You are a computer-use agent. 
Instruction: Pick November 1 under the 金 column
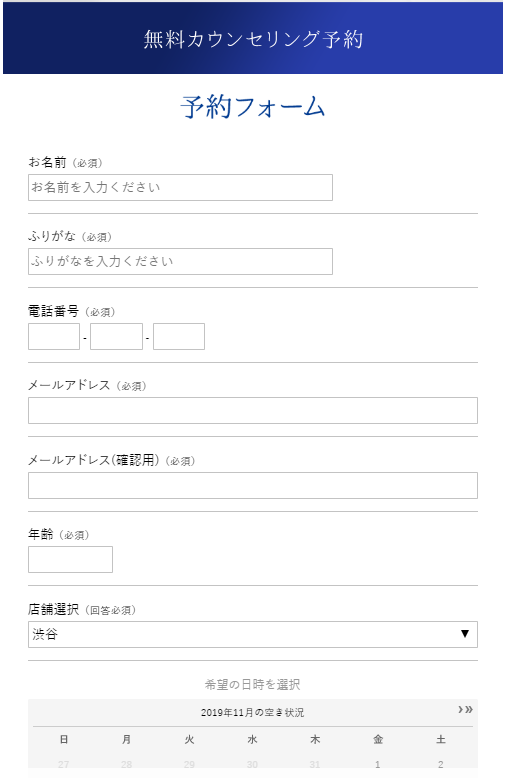[x=378, y=765]
